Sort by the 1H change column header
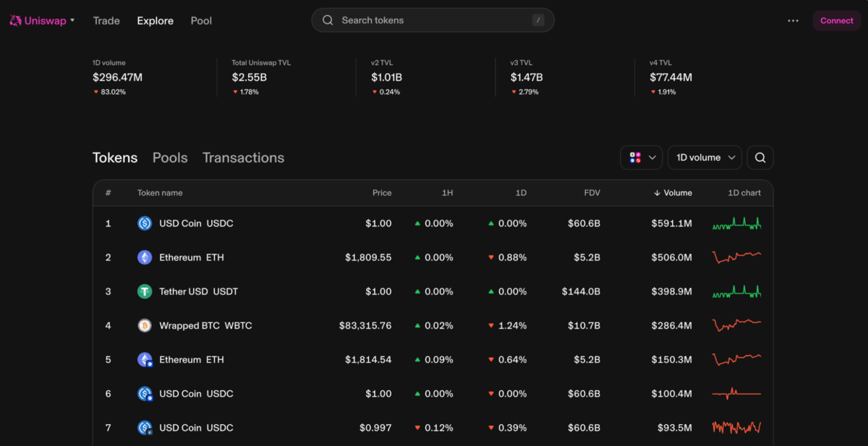868x446 pixels. coord(448,193)
